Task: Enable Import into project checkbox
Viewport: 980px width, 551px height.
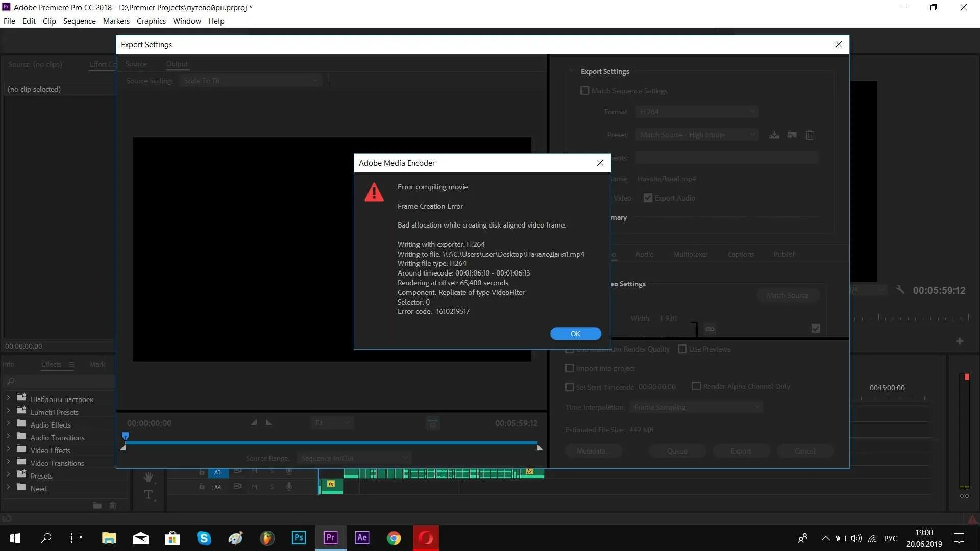Action: click(570, 368)
